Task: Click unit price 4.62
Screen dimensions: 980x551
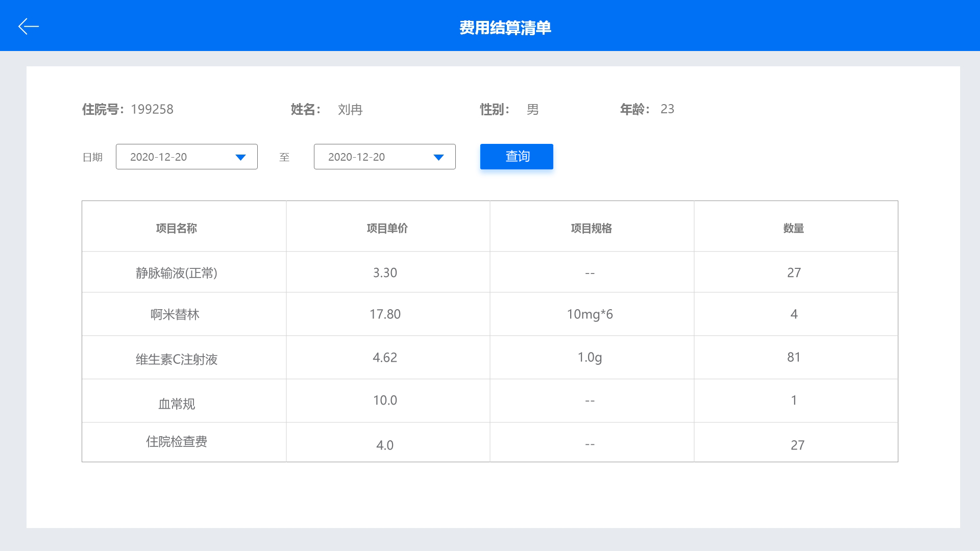Action: [385, 358]
